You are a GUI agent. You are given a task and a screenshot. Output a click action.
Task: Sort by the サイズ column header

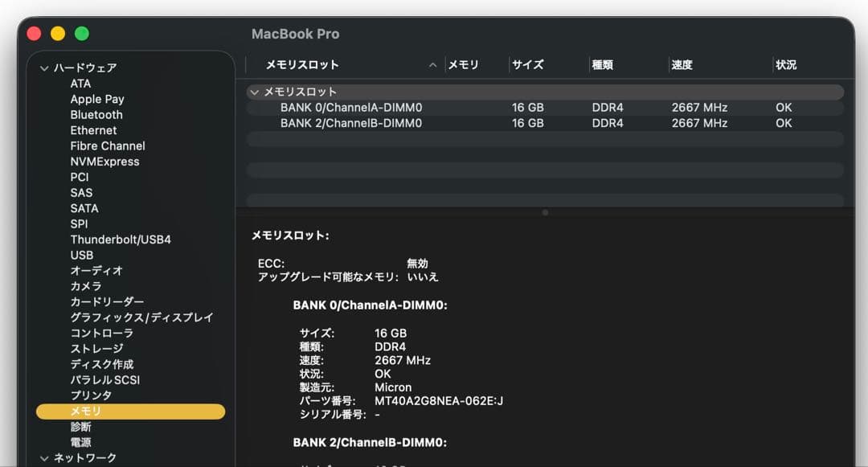click(528, 64)
